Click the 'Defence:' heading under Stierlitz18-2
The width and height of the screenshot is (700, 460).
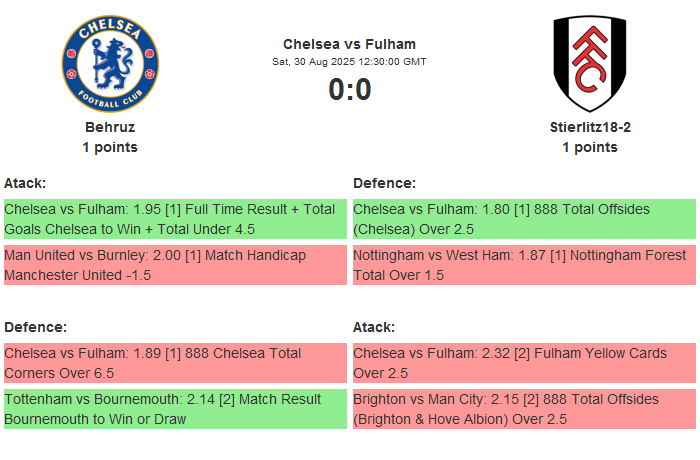(384, 183)
